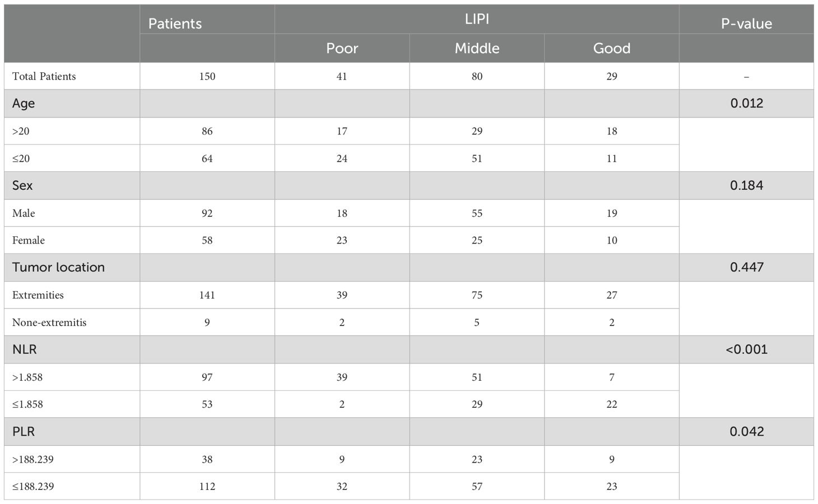Click the LIPI column header

477,19
